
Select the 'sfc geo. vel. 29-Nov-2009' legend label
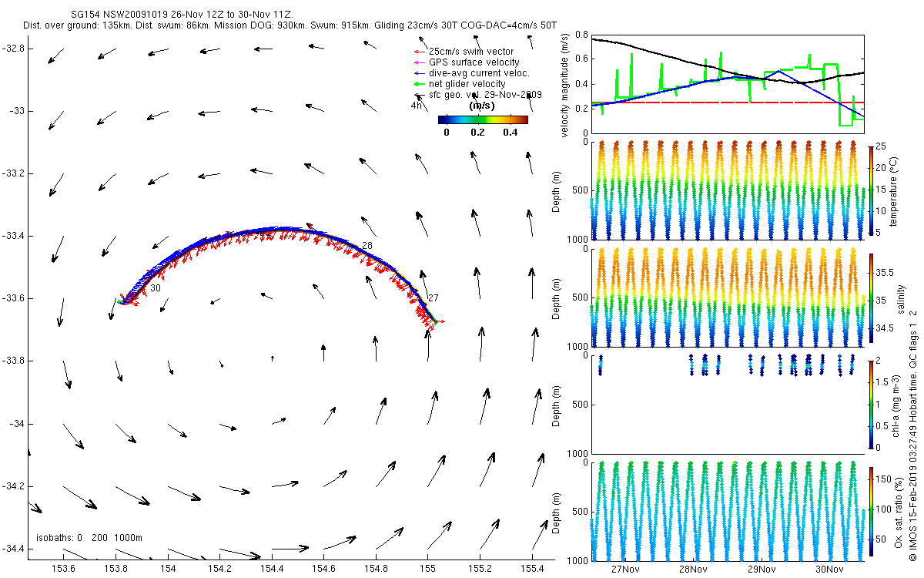click(485, 95)
